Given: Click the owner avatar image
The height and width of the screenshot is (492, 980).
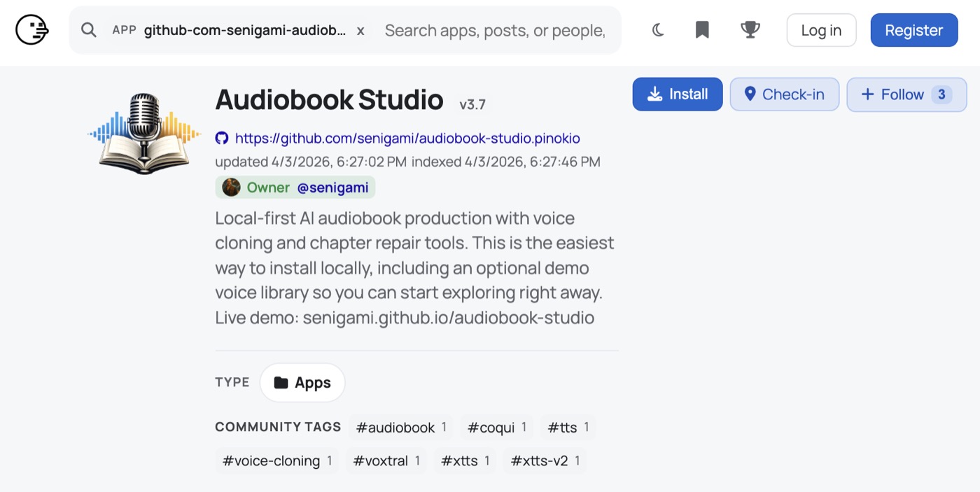Looking at the screenshot, I should coord(231,187).
